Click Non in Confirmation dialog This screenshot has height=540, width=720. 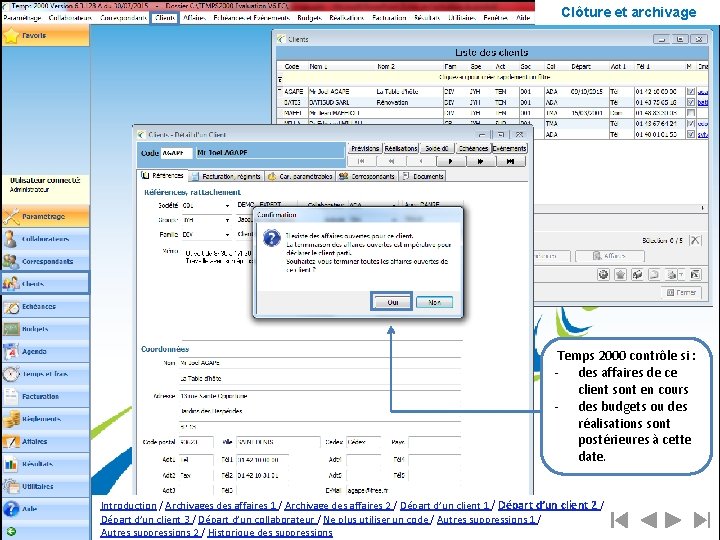(434, 302)
